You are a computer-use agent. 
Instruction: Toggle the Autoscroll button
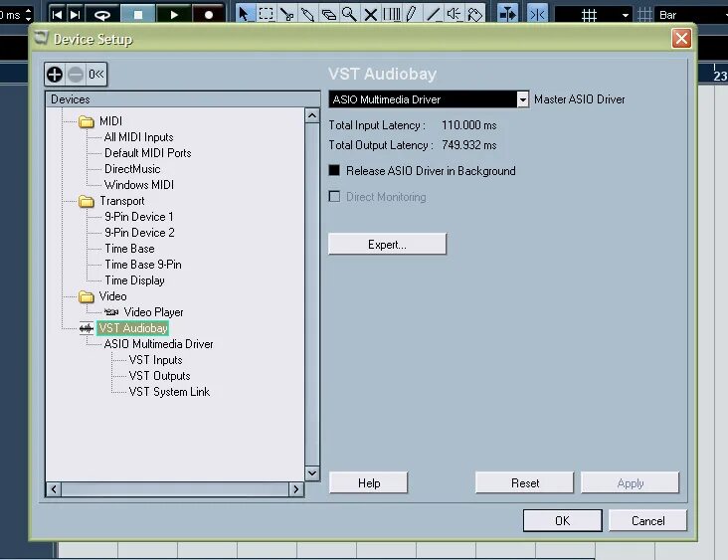click(507, 14)
